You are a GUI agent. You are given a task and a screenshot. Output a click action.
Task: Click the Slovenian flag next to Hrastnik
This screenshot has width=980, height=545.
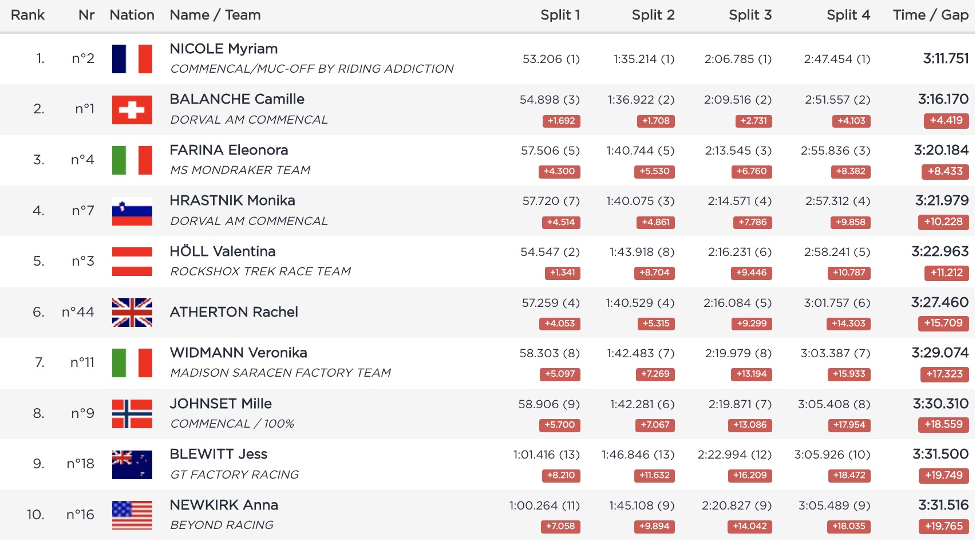(132, 211)
